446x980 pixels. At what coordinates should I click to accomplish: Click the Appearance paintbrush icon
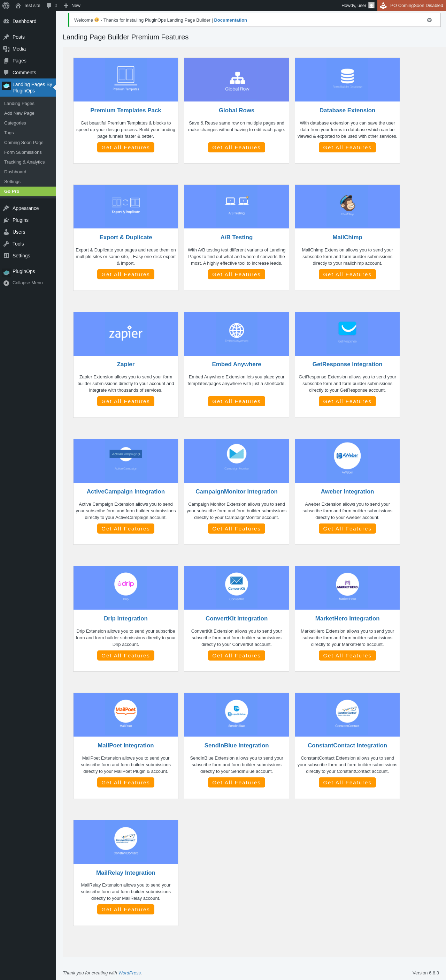point(6,208)
